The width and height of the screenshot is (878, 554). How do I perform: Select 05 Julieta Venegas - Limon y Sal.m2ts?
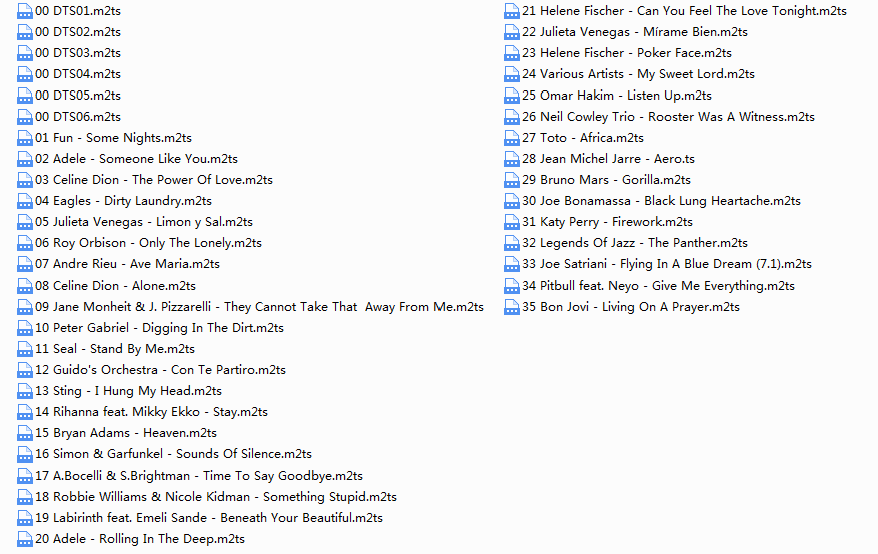pos(144,222)
